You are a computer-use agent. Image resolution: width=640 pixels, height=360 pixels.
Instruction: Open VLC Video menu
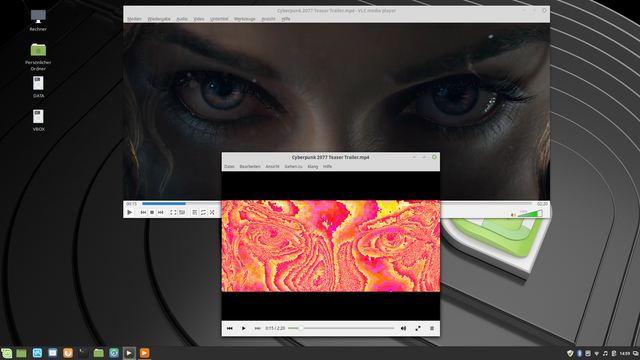(199, 19)
